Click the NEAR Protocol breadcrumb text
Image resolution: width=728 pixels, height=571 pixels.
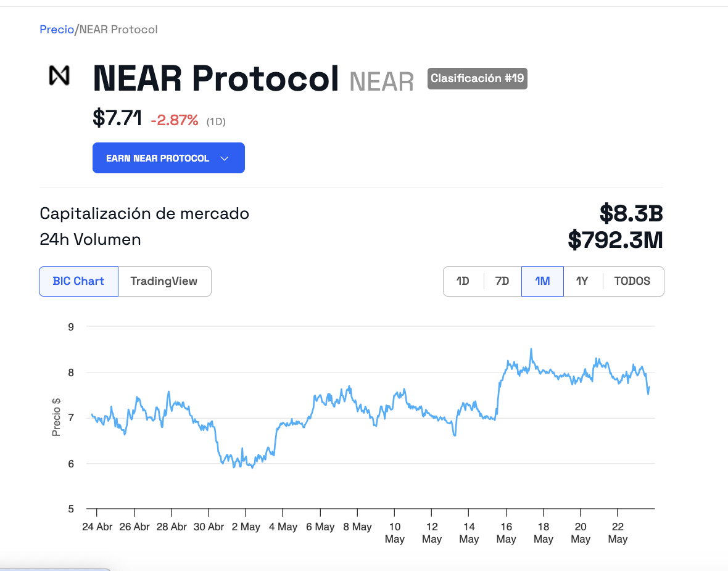pos(118,30)
